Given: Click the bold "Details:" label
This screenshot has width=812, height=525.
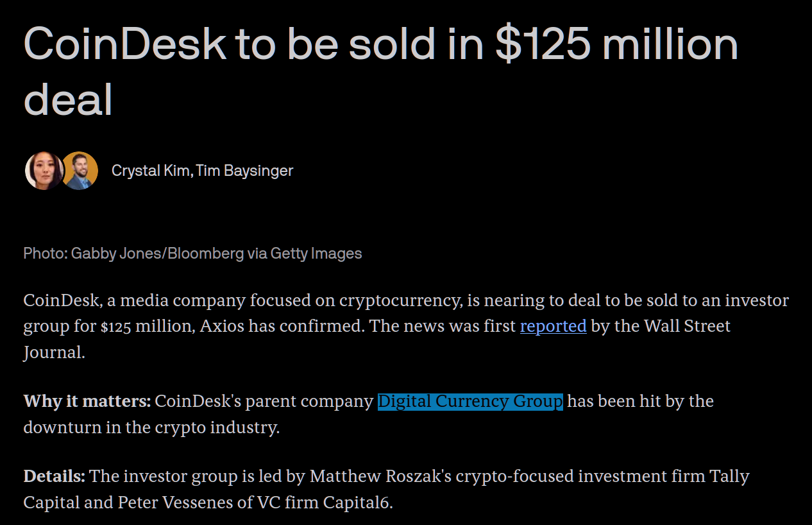Looking at the screenshot, I should (x=54, y=477).
